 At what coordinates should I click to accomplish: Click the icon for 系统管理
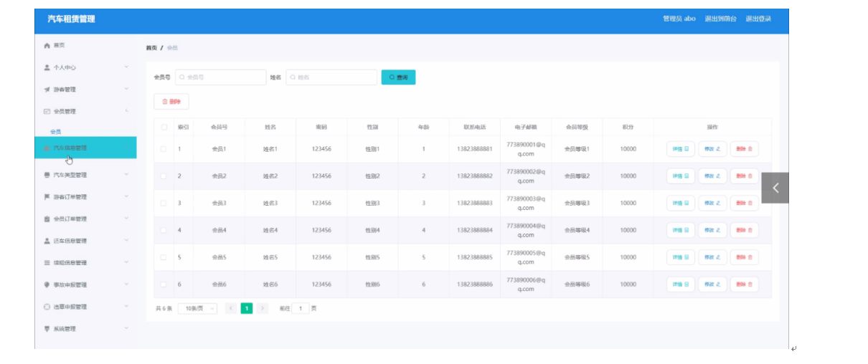[47, 329]
